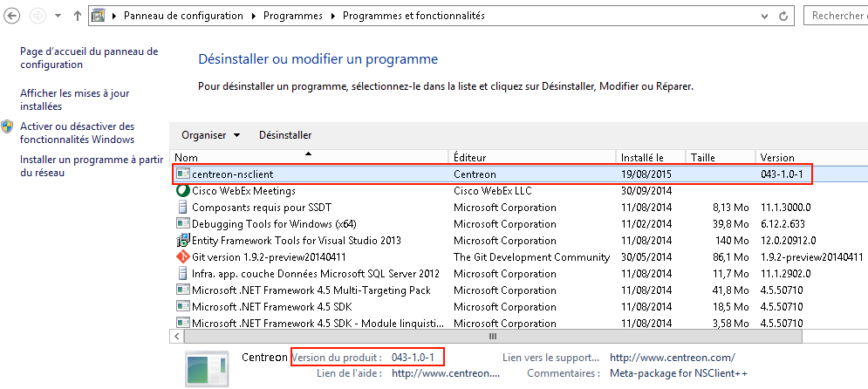Click the 140 Mo size cell

coord(733,241)
